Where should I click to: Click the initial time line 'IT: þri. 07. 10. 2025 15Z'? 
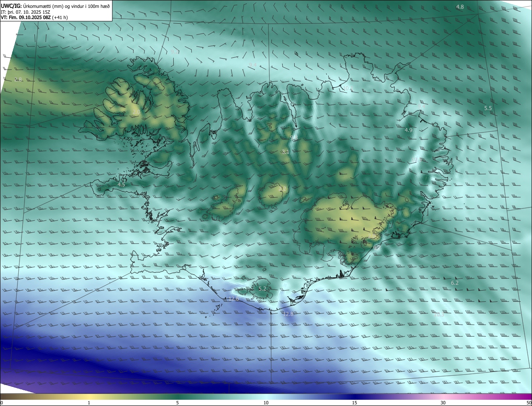click(26, 12)
